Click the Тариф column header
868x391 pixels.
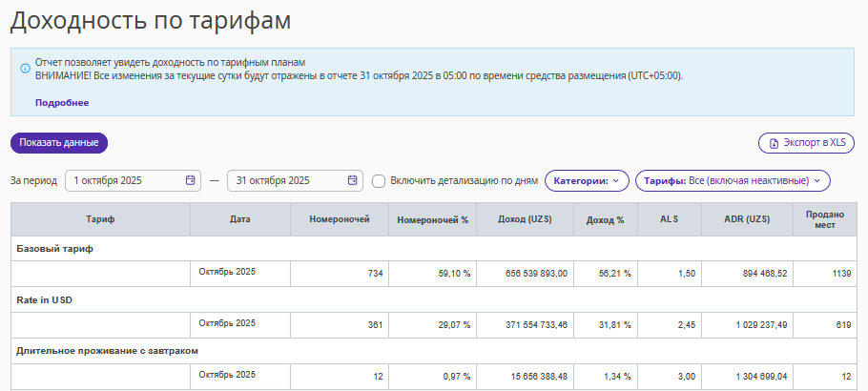coord(100,219)
